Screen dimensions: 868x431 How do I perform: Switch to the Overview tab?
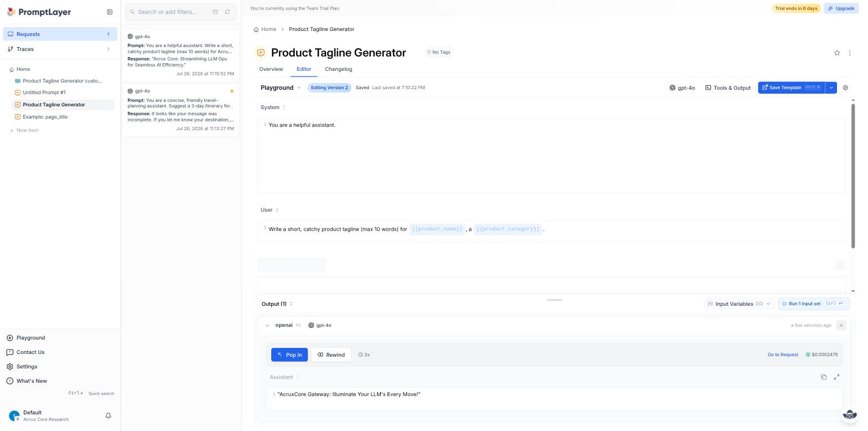tap(271, 69)
